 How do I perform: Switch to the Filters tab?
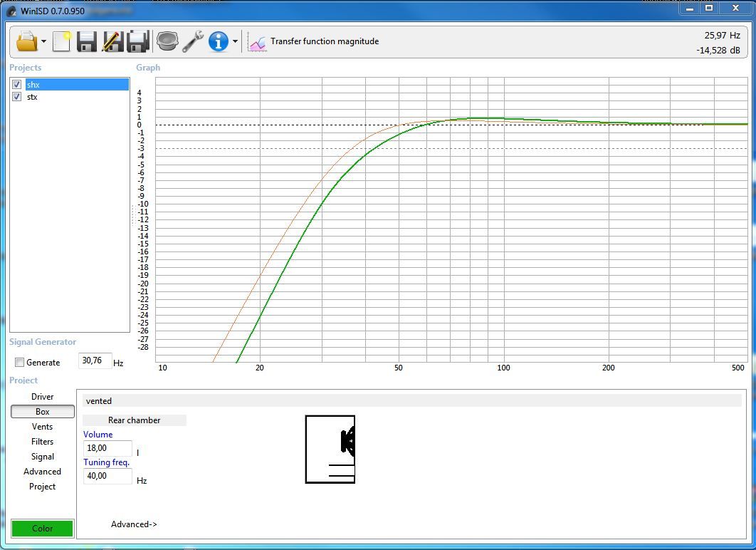tap(43, 442)
